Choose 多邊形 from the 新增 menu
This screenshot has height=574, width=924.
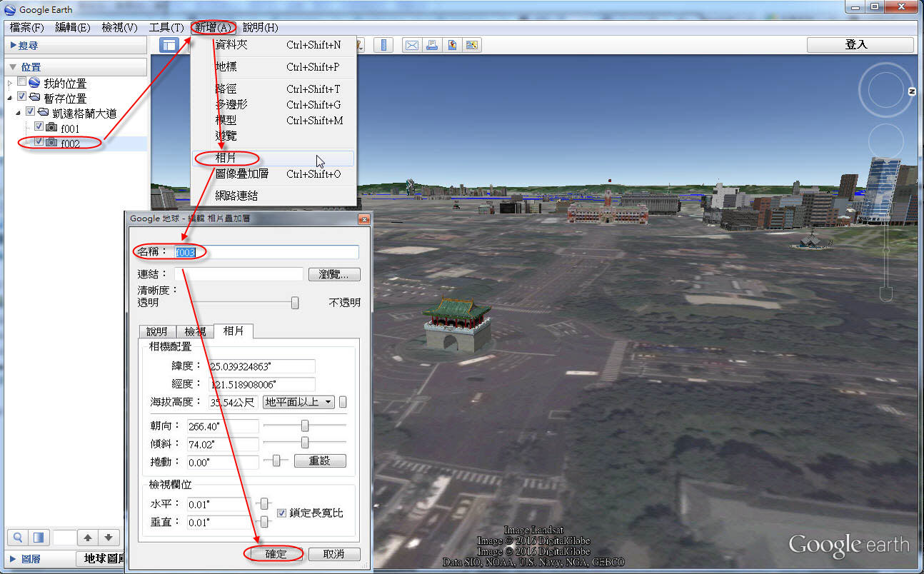(273, 104)
